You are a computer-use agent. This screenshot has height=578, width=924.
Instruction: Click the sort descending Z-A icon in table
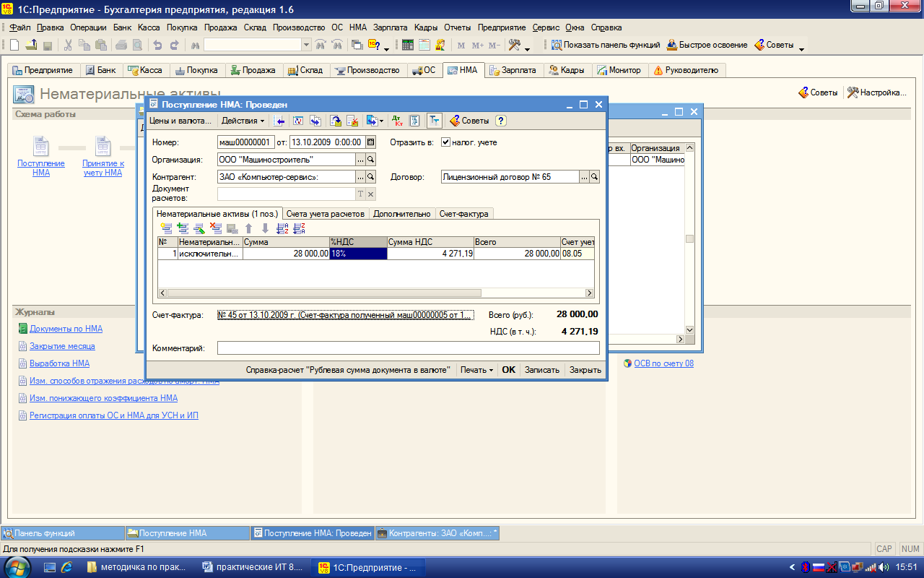click(299, 228)
